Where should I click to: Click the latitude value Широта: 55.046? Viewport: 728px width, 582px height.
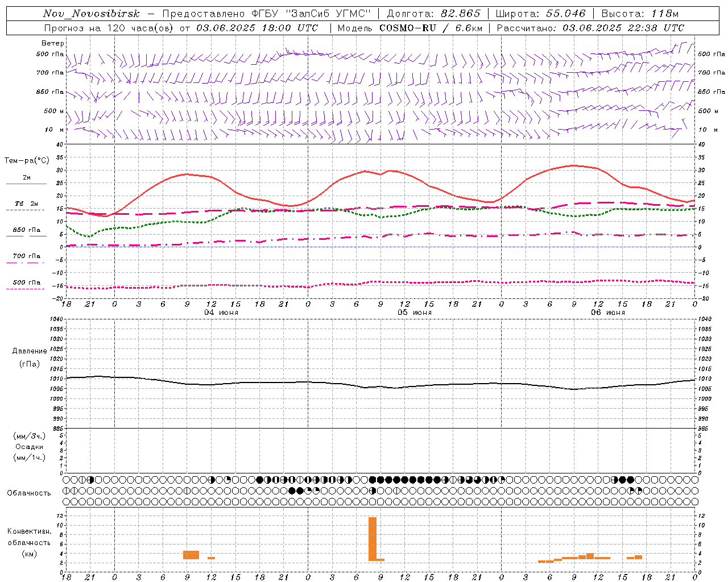pos(540,14)
